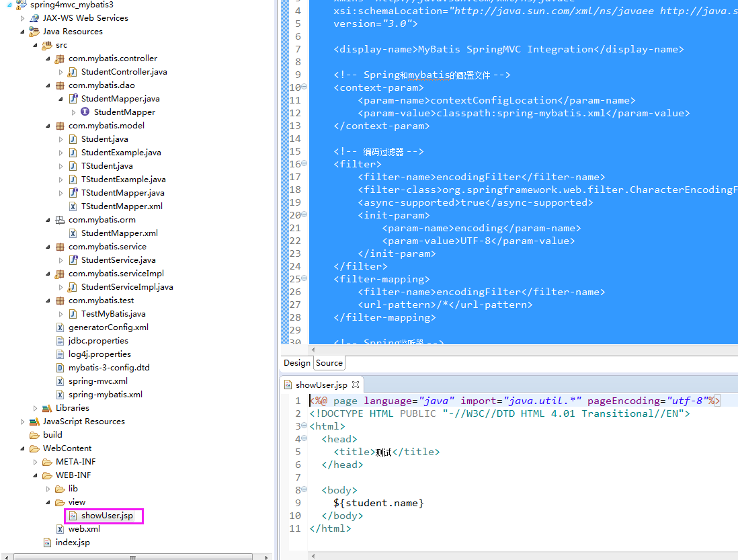Screen dimensions: 738x560
Task: Click index.jsp file icon
Action: [47, 543]
